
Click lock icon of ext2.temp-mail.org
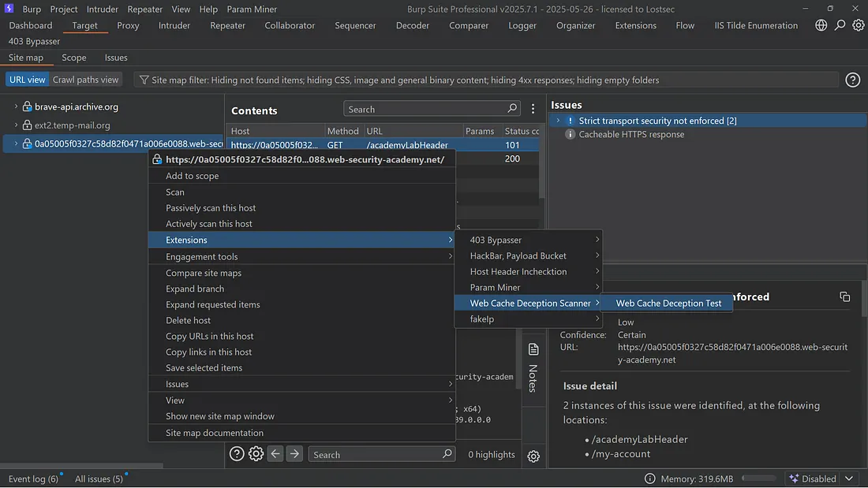point(27,125)
